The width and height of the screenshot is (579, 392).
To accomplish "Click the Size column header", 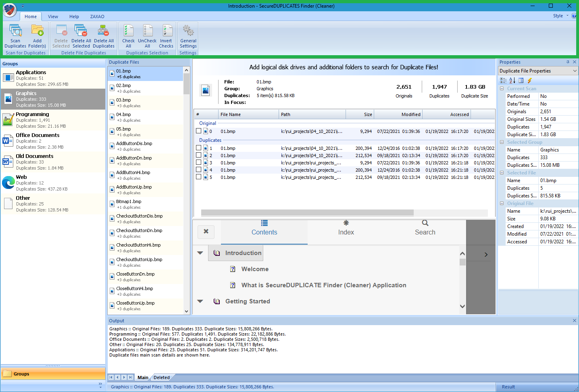I will point(360,114).
